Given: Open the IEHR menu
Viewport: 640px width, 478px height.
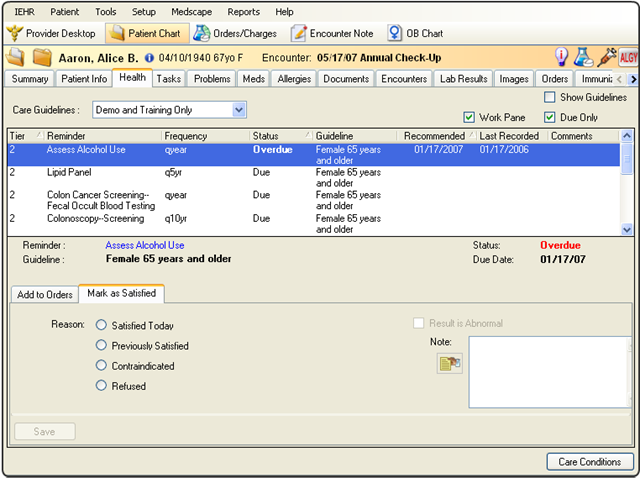Looking at the screenshot, I should tap(24, 12).
